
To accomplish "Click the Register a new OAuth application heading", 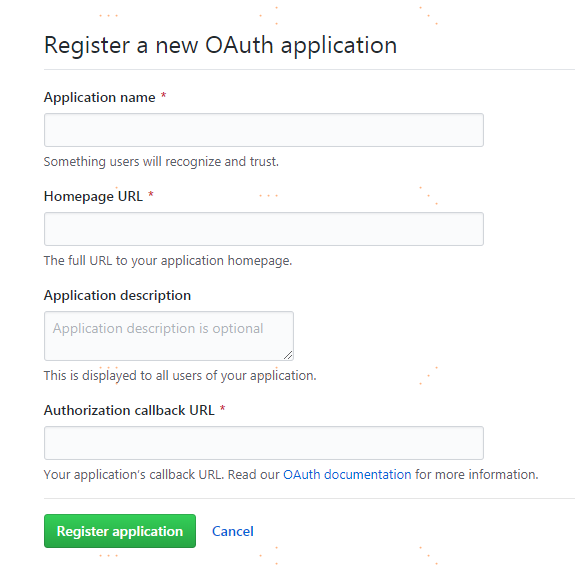I will (220, 46).
